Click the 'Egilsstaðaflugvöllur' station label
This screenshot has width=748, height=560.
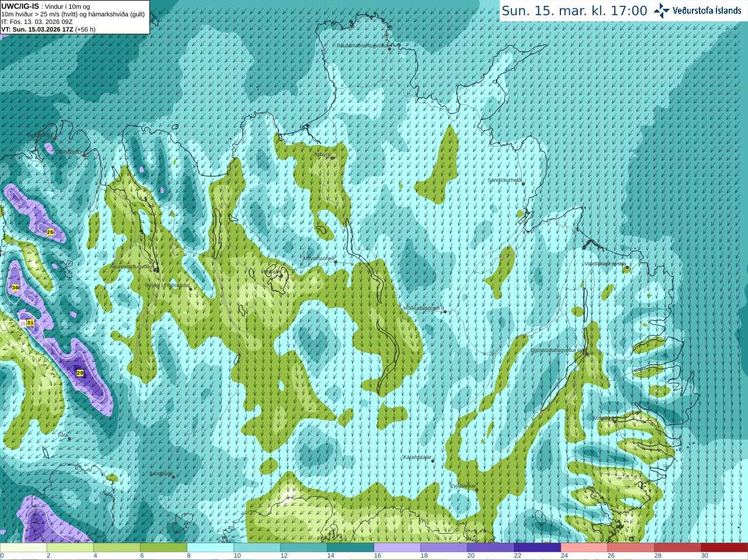pyautogui.click(x=557, y=350)
